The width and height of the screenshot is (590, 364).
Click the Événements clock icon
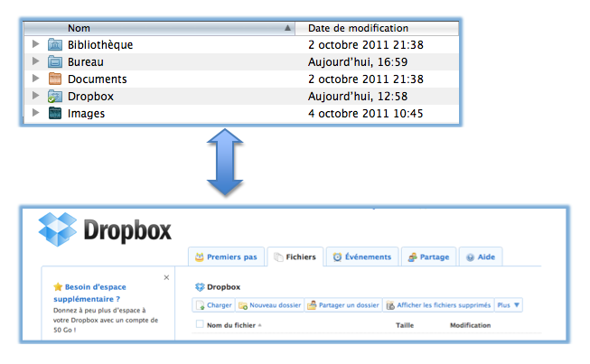338,257
